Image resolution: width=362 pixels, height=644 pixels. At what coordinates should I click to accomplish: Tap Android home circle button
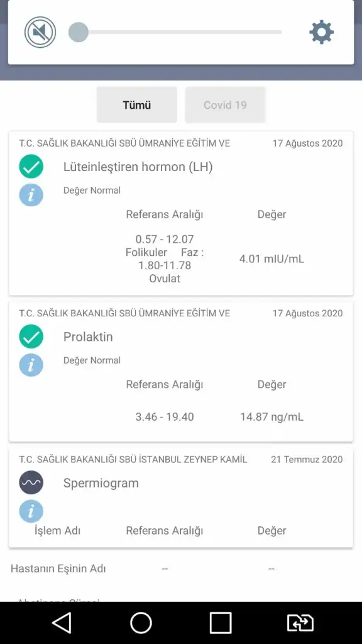141,623
